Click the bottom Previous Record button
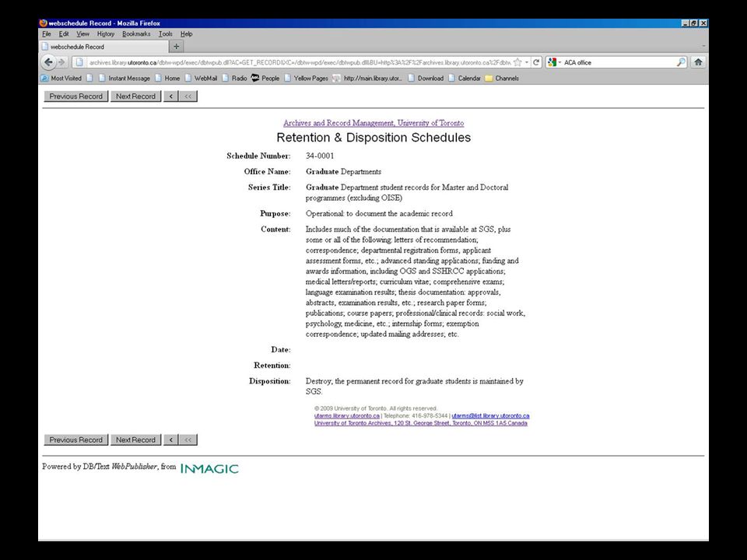Image resolution: width=747 pixels, height=560 pixels. click(75, 440)
